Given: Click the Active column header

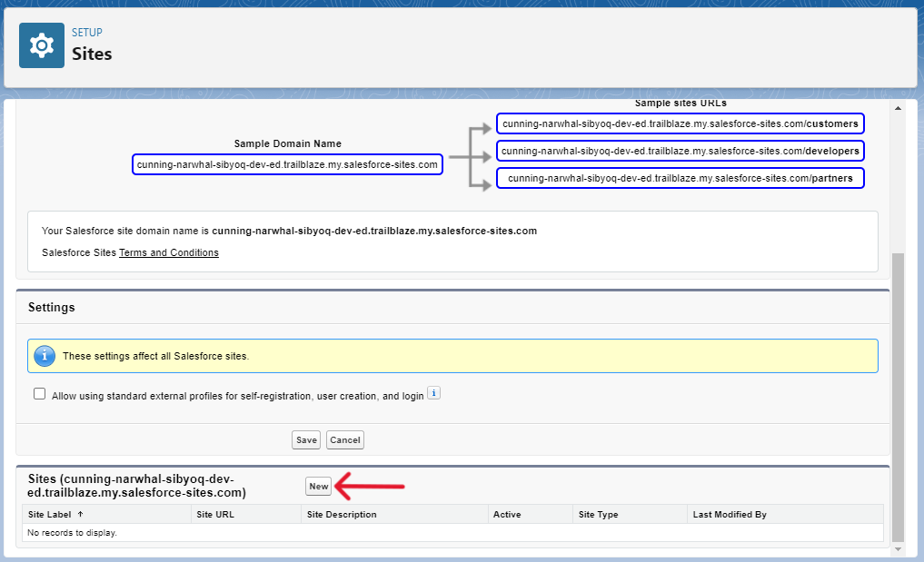Looking at the screenshot, I should click(507, 514).
